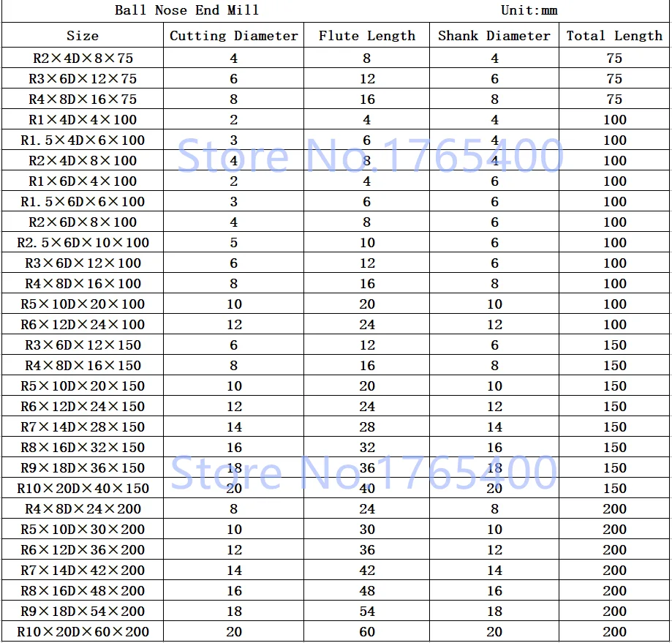
Task: Click total length 200 in R4×8D×24×200 row
Action: (614, 509)
